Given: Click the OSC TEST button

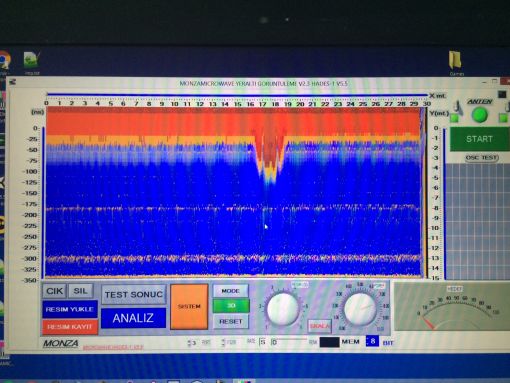Looking at the screenshot, I should point(481,158).
